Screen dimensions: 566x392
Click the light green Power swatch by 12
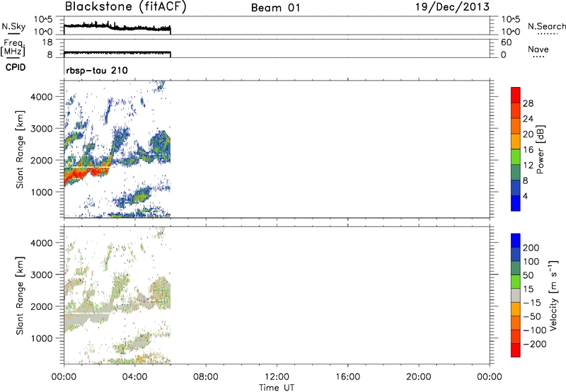(x=516, y=158)
